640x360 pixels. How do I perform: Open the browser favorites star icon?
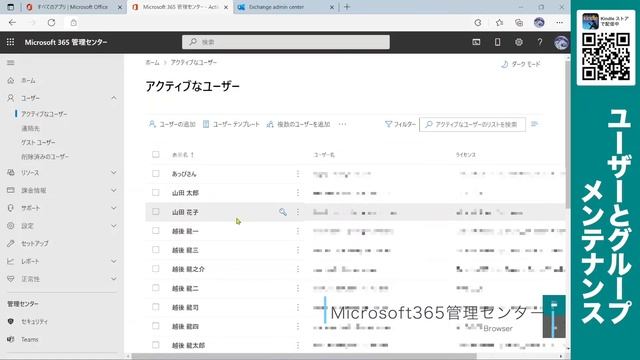coord(499,23)
